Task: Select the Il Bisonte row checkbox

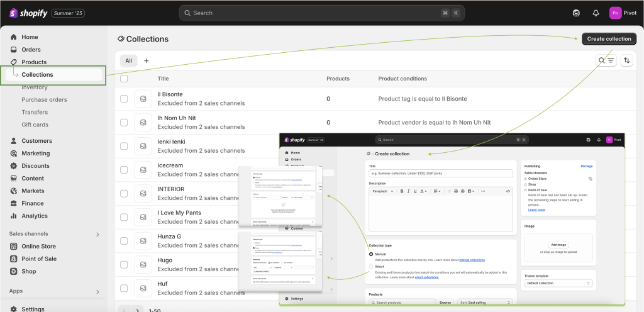Action: click(x=124, y=99)
